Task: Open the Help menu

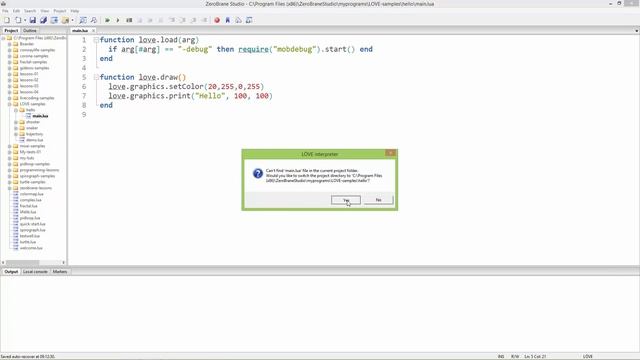Action: (75, 11)
